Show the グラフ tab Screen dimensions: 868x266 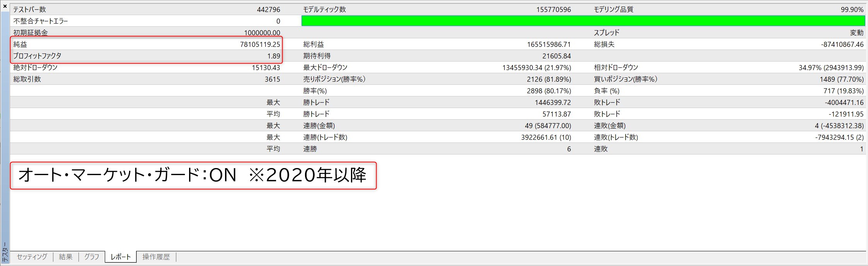tap(92, 257)
